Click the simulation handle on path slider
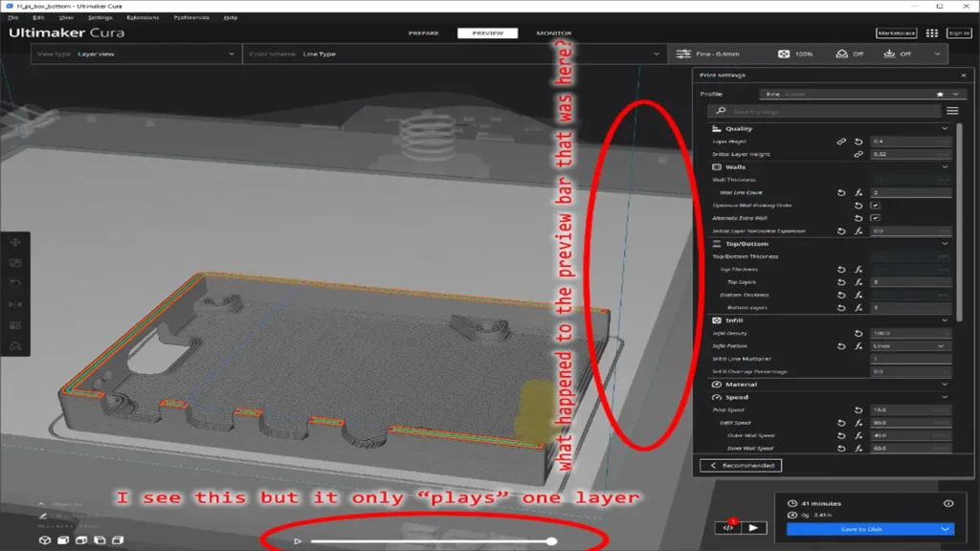The image size is (980, 551). [551, 541]
